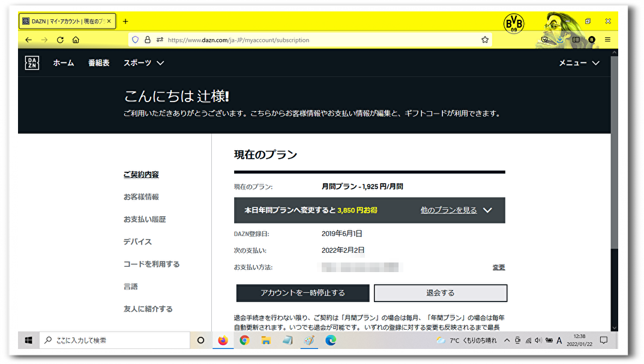Open the Firefox application menu (hamburger icon)

607,40
